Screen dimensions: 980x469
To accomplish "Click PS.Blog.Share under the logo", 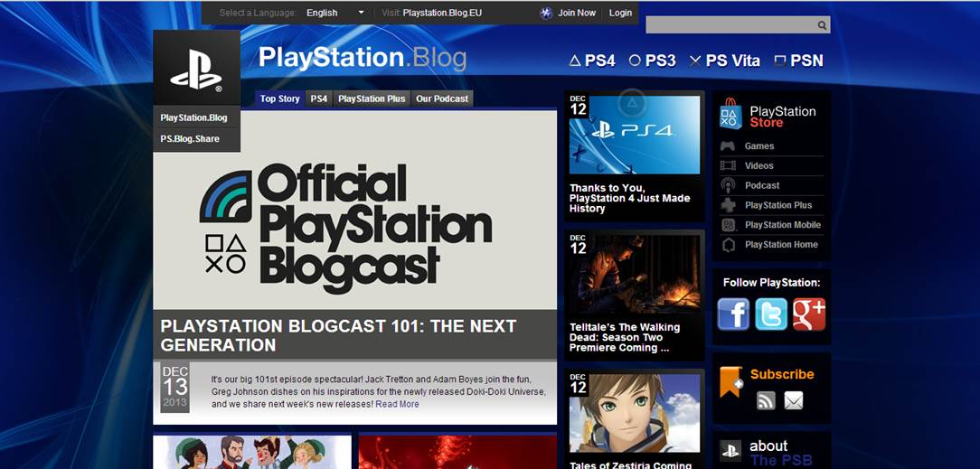I will (190, 138).
